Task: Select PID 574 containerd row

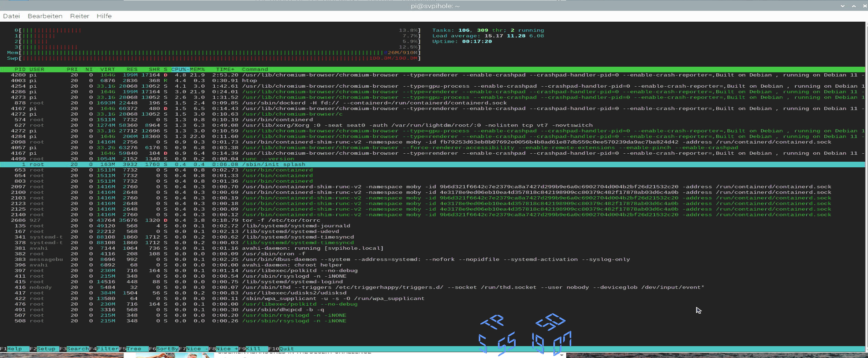Action: tap(432, 119)
